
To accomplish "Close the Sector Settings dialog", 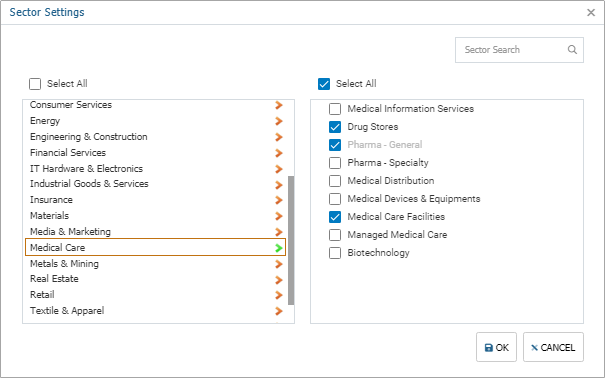I will [x=591, y=12].
